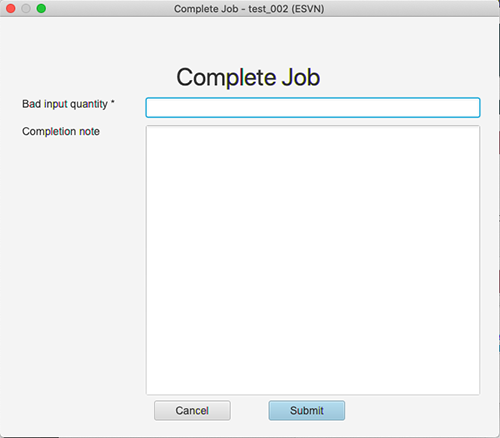Cancel the Complete Job dialog
The height and width of the screenshot is (438, 500).
[192, 410]
